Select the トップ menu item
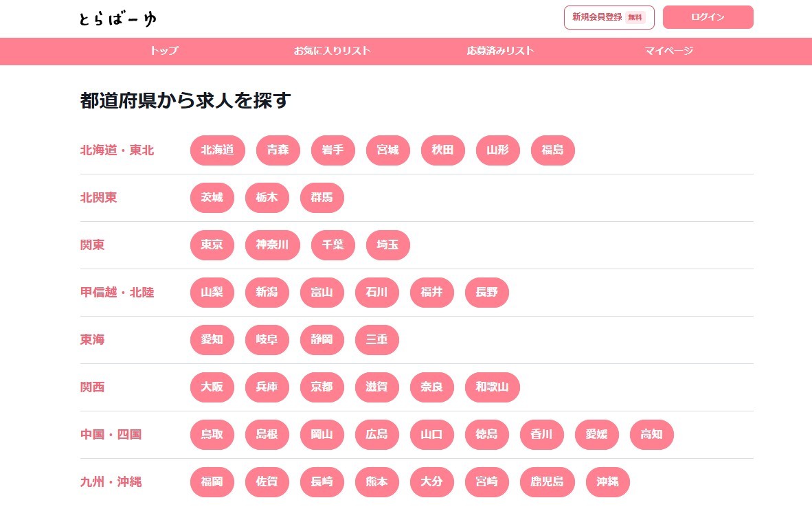Screen dimensions: 812x511 [x=164, y=51]
